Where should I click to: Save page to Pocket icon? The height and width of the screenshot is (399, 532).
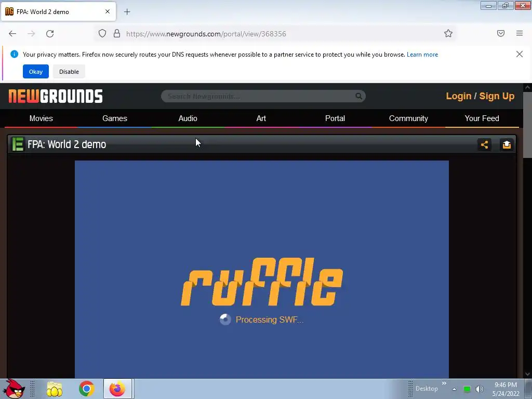(x=501, y=33)
